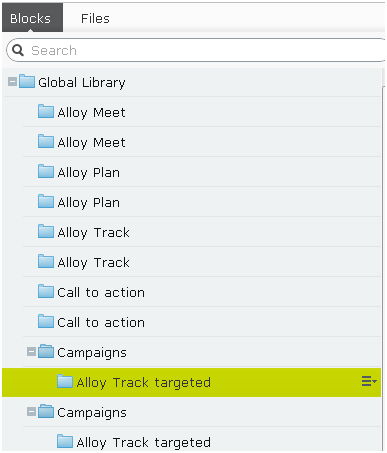Click the vertical scrollbar of the tree
The image size is (387, 453).
click(x=383, y=260)
